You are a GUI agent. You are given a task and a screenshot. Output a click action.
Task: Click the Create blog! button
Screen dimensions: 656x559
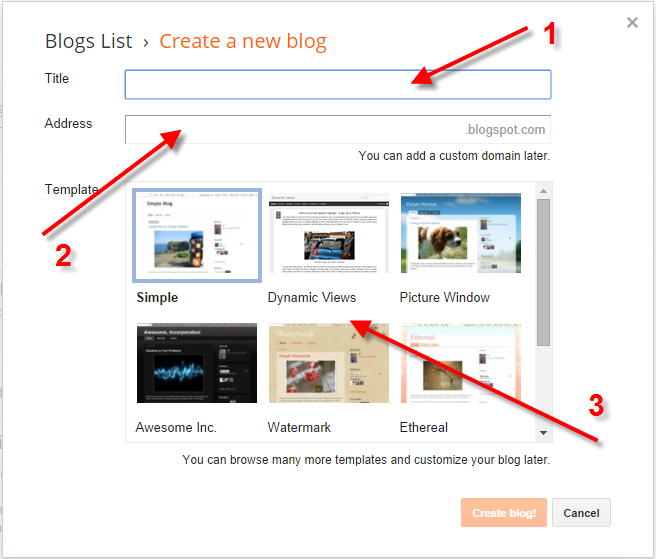coord(504,513)
